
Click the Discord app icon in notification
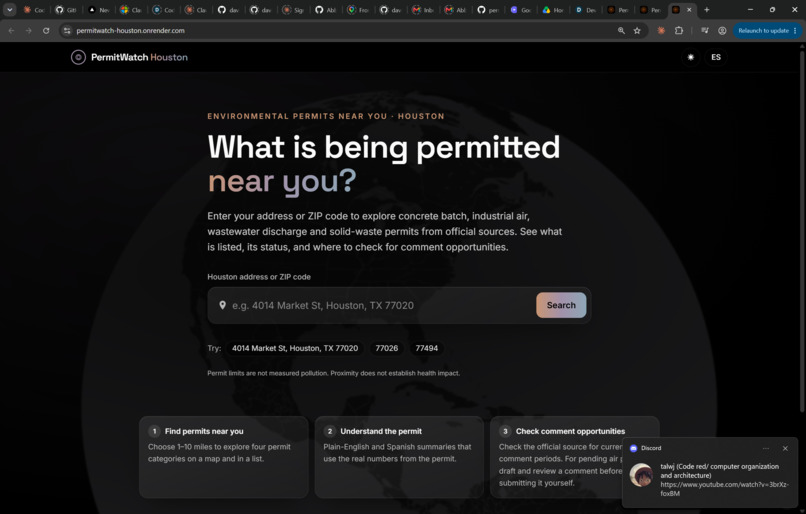point(633,448)
